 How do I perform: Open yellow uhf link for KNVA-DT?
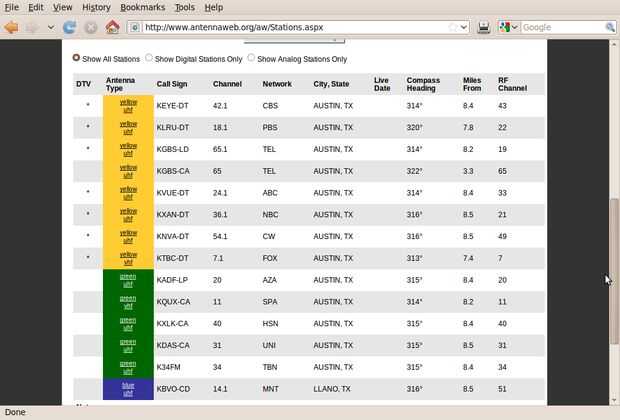coord(128,236)
